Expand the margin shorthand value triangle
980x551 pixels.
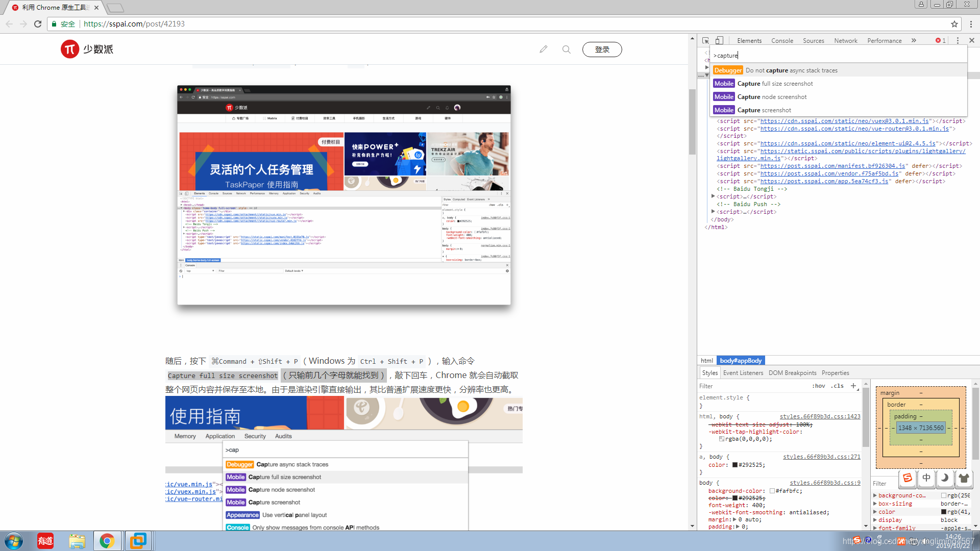point(734,519)
